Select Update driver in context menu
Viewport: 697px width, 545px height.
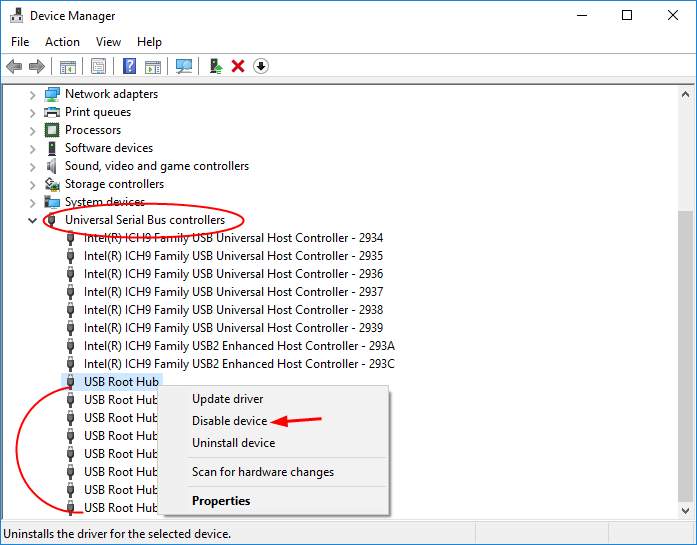227,399
